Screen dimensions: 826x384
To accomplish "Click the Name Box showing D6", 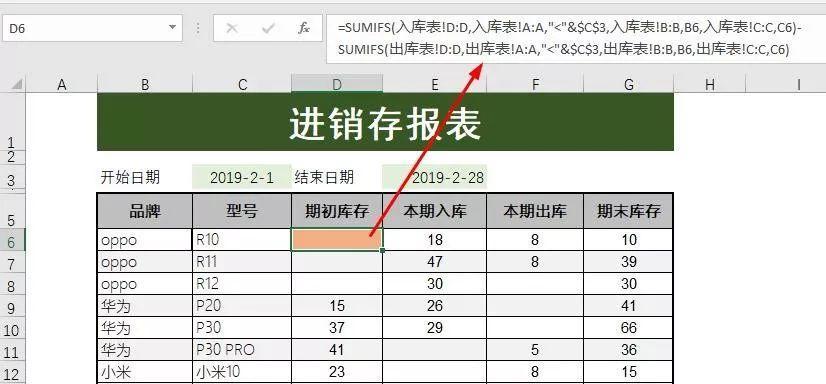I will pos(92,28).
